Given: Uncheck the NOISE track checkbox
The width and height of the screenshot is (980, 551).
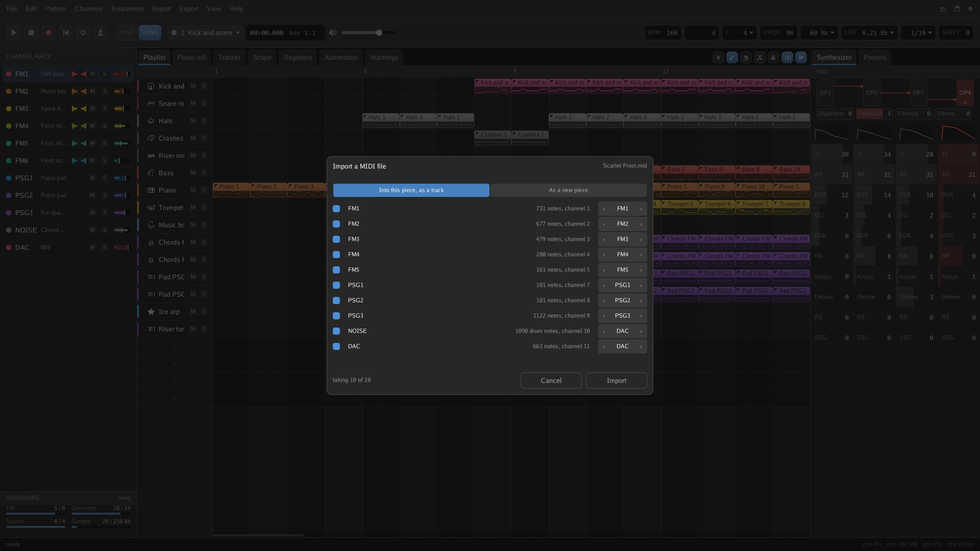Looking at the screenshot, I should point(336,331).
